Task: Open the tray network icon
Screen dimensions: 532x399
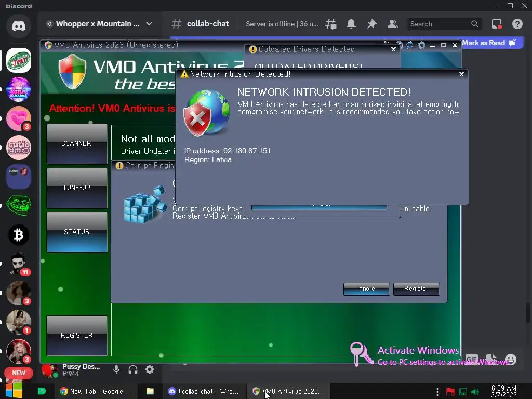Action: (463, 392)
